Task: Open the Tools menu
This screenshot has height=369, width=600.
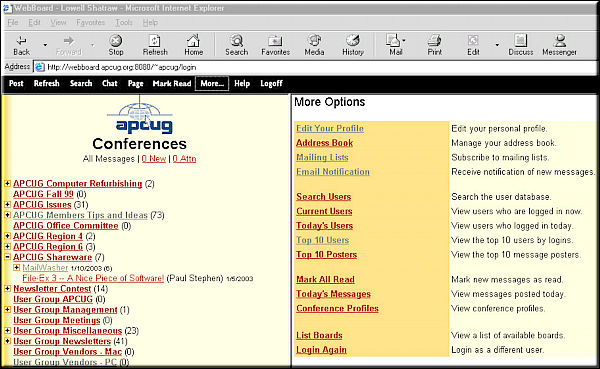Action: [x=124, y=23]
